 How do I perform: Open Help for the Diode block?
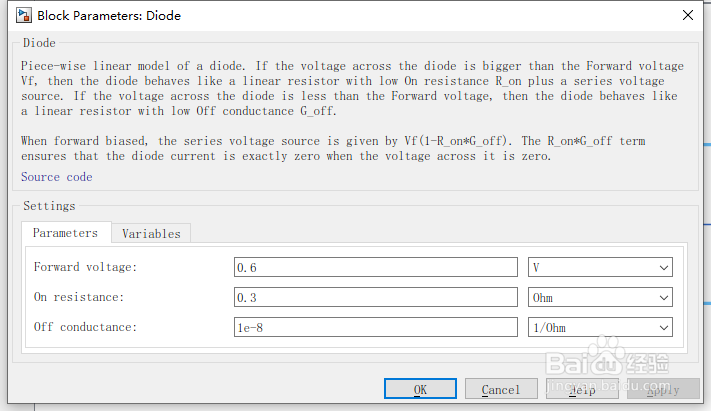tap(582, 389)
